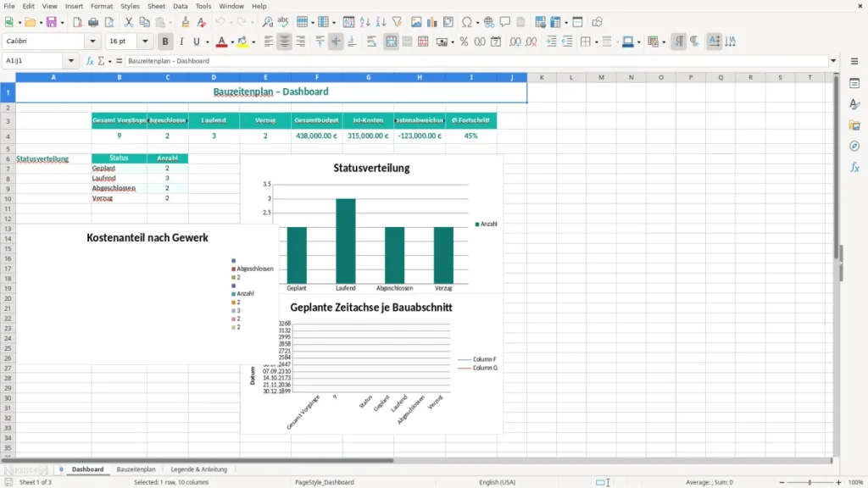Open sidebar Styles panel icon
This screenshot has height=488, width=868.
[854, 104]
